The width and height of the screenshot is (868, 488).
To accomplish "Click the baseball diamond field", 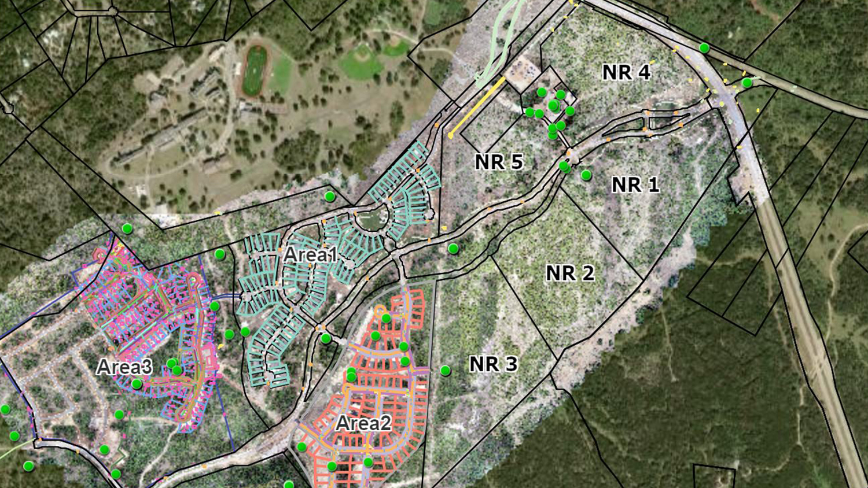I will click(362, 62).
